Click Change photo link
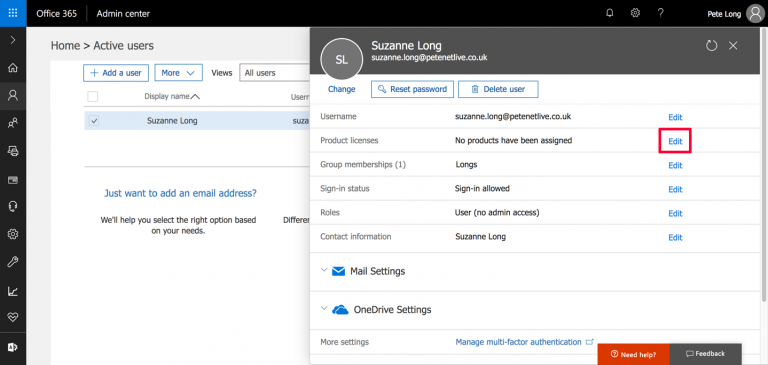 point(341,89)
